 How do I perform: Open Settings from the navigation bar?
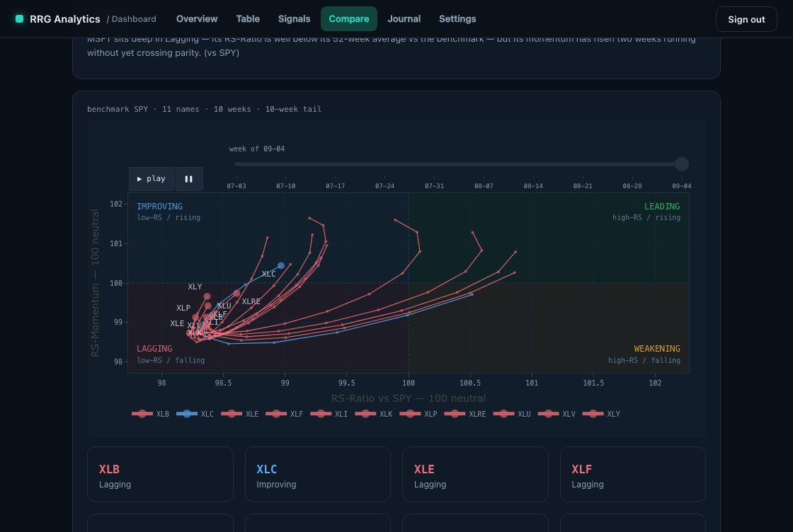457,18
